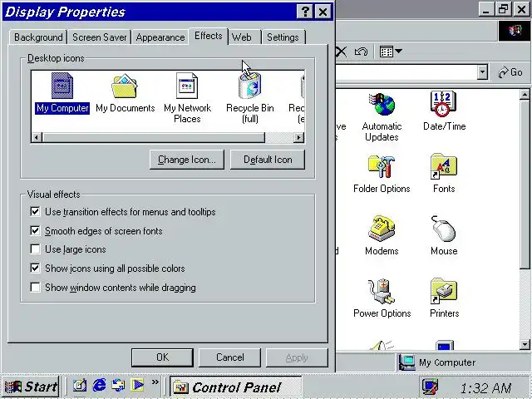The width and height of the screenshot is (532, 399).
Task: Click the Undo toolbar icon in Control Panel
Action: click(x=361, y=52)
